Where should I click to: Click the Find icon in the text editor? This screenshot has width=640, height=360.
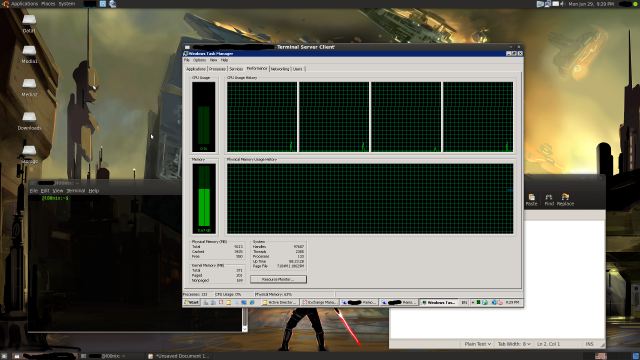click(x=549, y=200)
